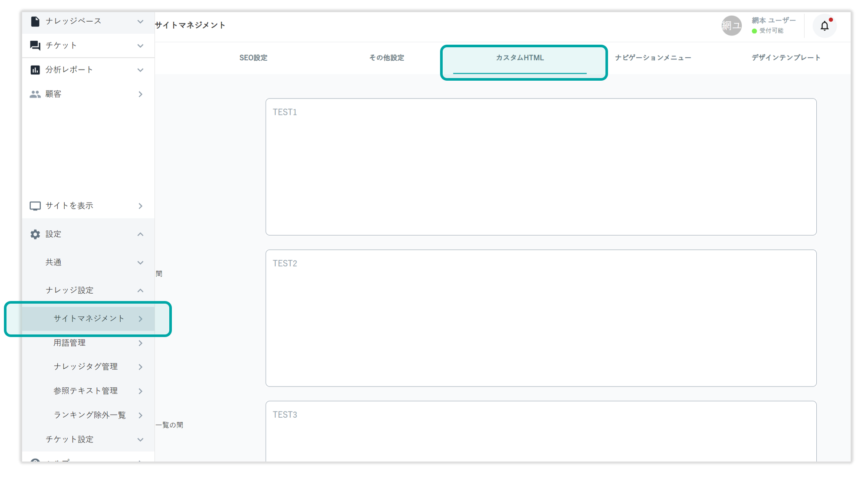Expand the 共通 settings submenu
Viewport: 868px width, 488px height.
click(140, 262)
